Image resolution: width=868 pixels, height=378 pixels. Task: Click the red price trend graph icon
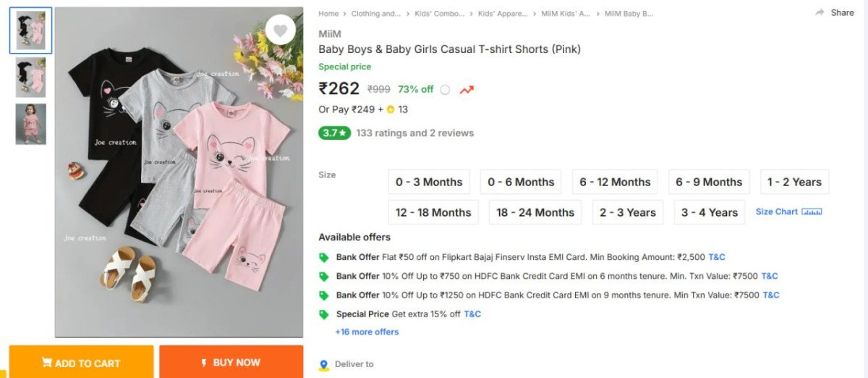[x=467, y=90]
